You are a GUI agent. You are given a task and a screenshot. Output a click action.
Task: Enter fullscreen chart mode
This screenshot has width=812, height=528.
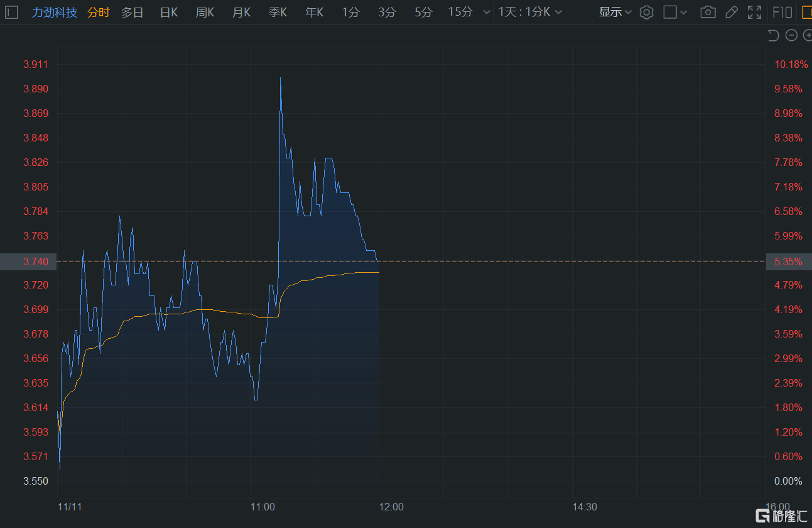[754, 12]
